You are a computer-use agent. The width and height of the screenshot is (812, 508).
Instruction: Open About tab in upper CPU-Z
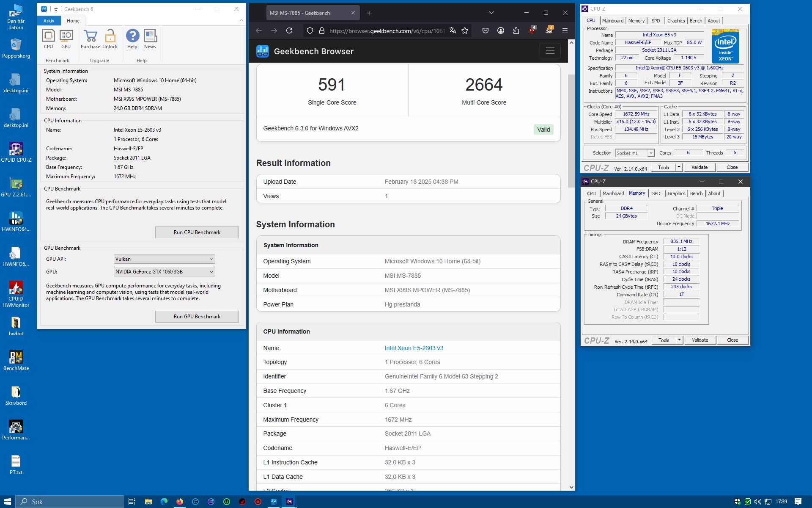[x=713, y=21]
